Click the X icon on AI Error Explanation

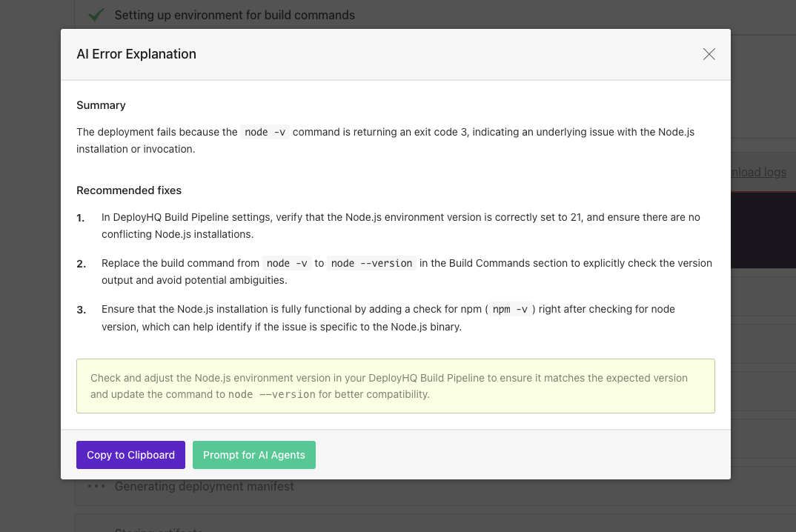coord(709,54)
